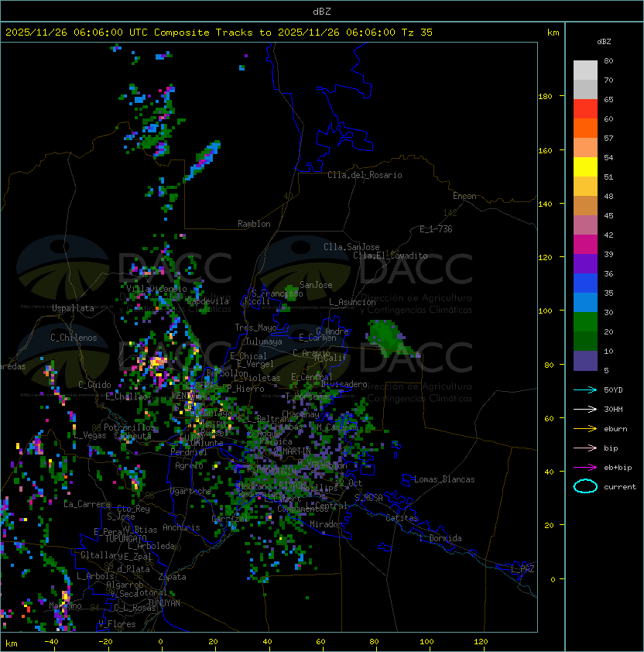Click the 'TUNUYAN' map label

pyautogui.click(x=164, y=603)
